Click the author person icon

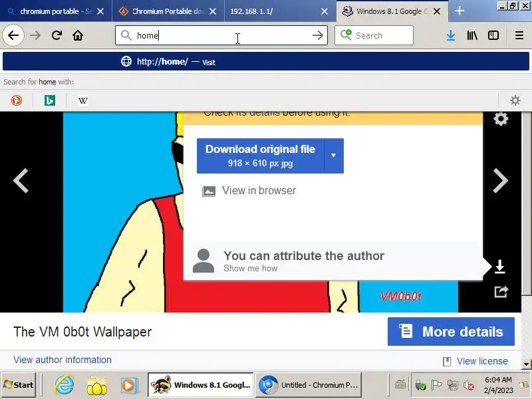(203, 261)
